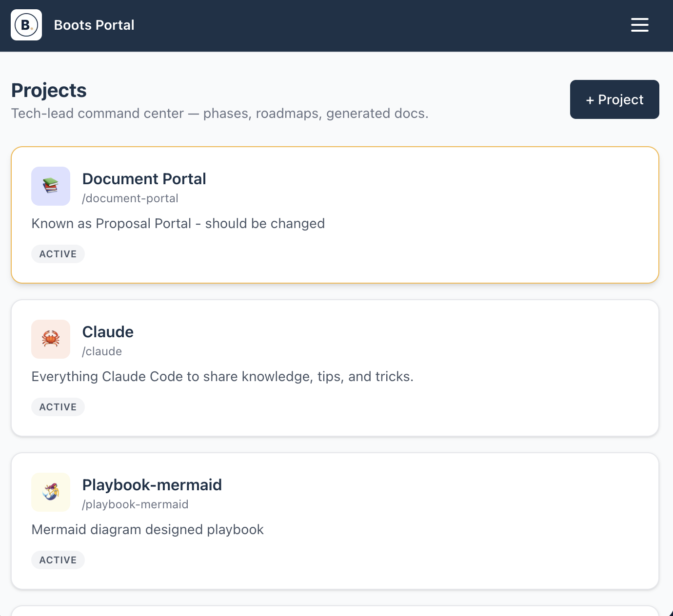
Task: Click the ACTIVE badge on Playbook-mermaid card
Action: [x=58, y=560]
